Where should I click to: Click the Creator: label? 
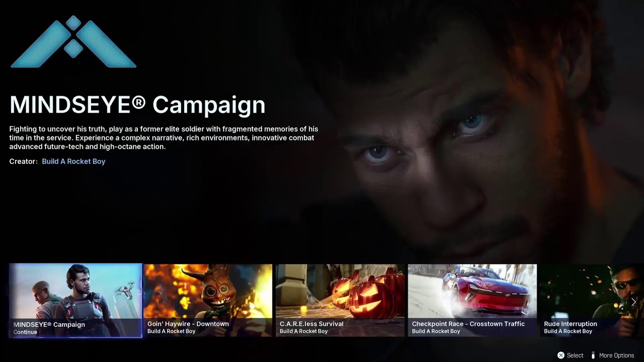click(23, 161)
